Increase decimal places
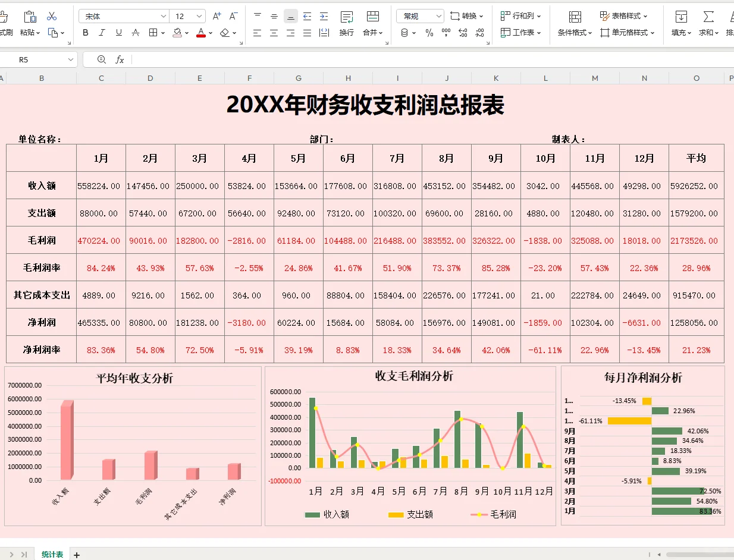The height and width of the screenshot is (560, 734). (463, 33)
